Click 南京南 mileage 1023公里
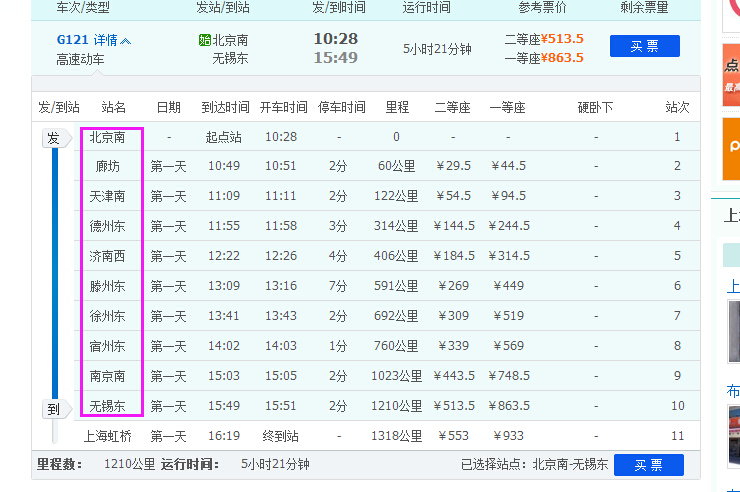This screenshot has height=492, width=740. coord(396,376)
